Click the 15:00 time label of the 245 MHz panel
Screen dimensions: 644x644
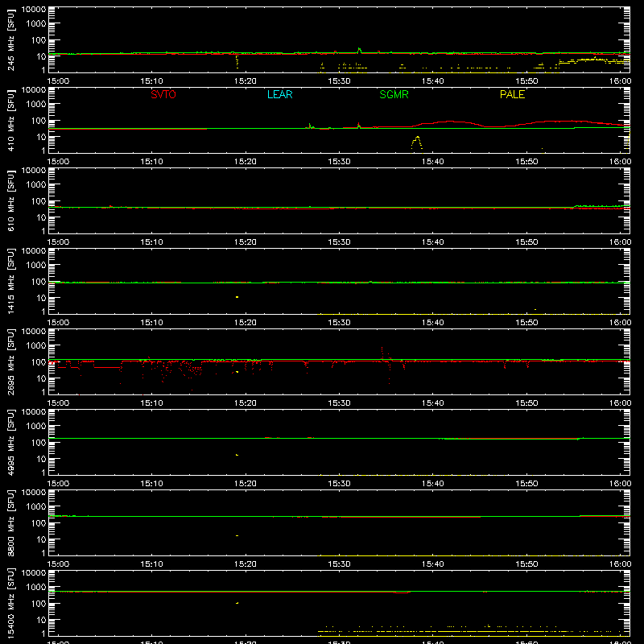pyautogui.click(x=58, y=81)
